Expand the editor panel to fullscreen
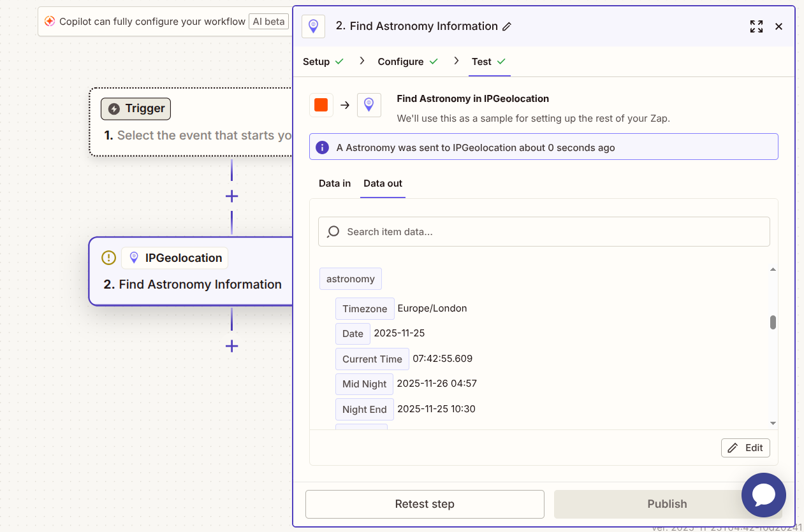The width and height of the screenshot is (804, 532). [x=756, y=27]
